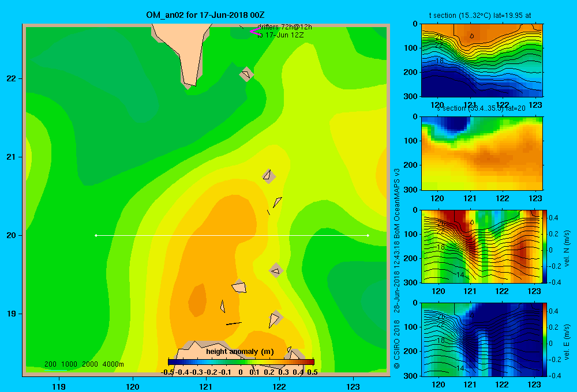The width and height of the screenshot is (577, 392).
Task: Click the magenta drifter track marker
Action: pos(254,32)
